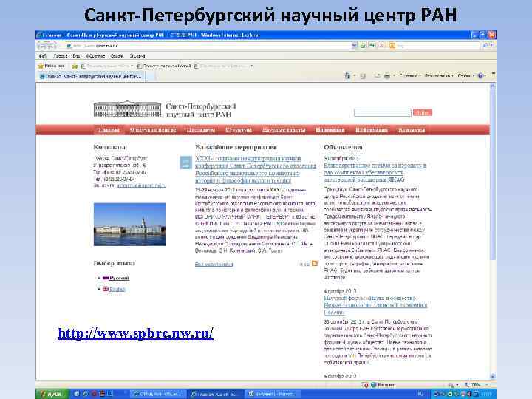
Task: Click the Избранное star button on favorites bar
Action: (51, 66)
